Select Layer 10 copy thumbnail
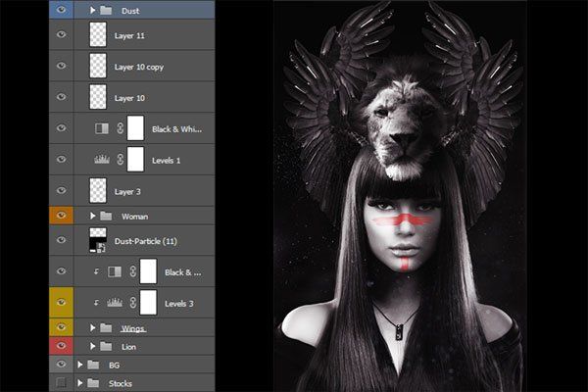 point(98,66)
